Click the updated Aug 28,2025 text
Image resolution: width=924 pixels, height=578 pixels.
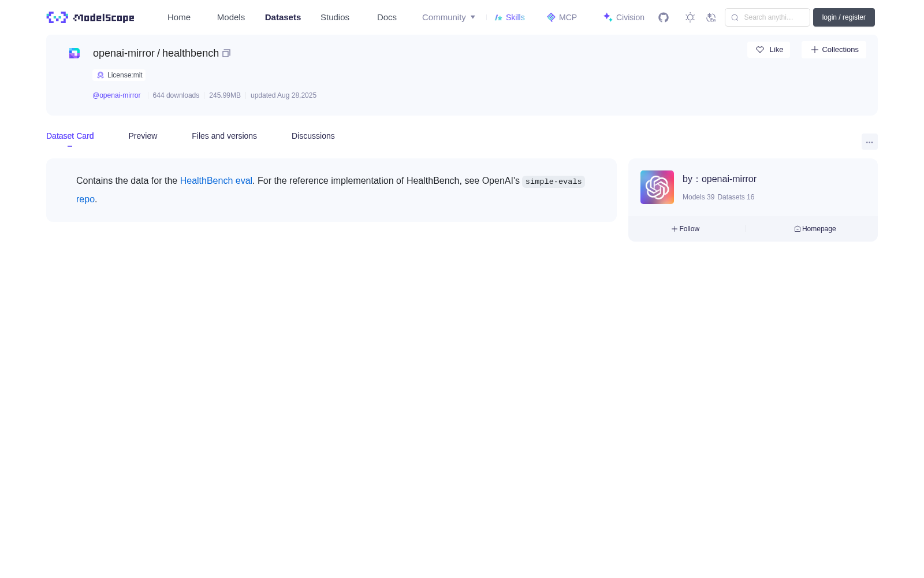coord(284,95)
